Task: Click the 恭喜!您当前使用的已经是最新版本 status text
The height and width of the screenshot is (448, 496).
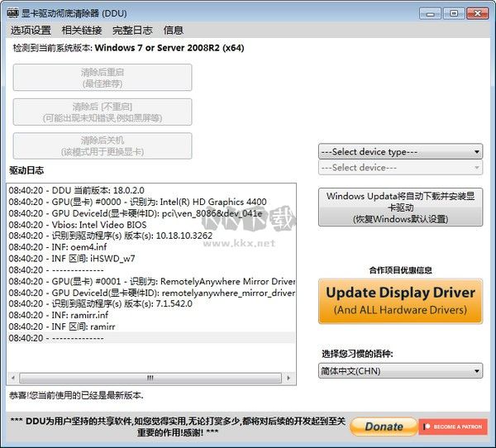Action: pyautogui.click(x=76, y=395)
